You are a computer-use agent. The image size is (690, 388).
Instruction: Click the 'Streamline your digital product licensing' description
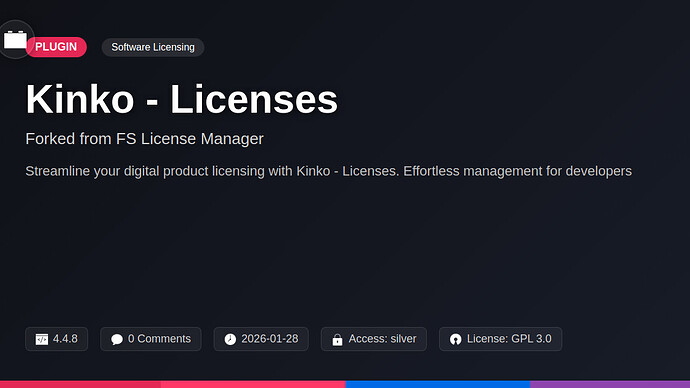click(328, 171)
